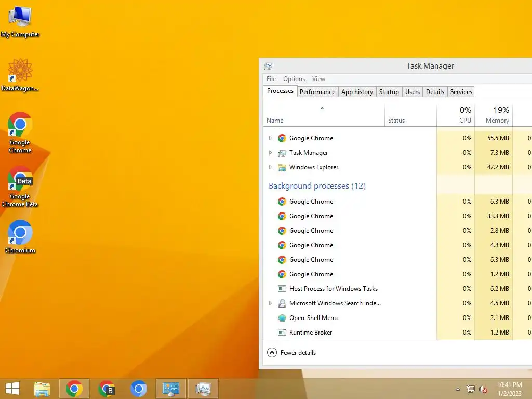Expand the Google Chrome app group
532x399 pixels.
point(270,138)
